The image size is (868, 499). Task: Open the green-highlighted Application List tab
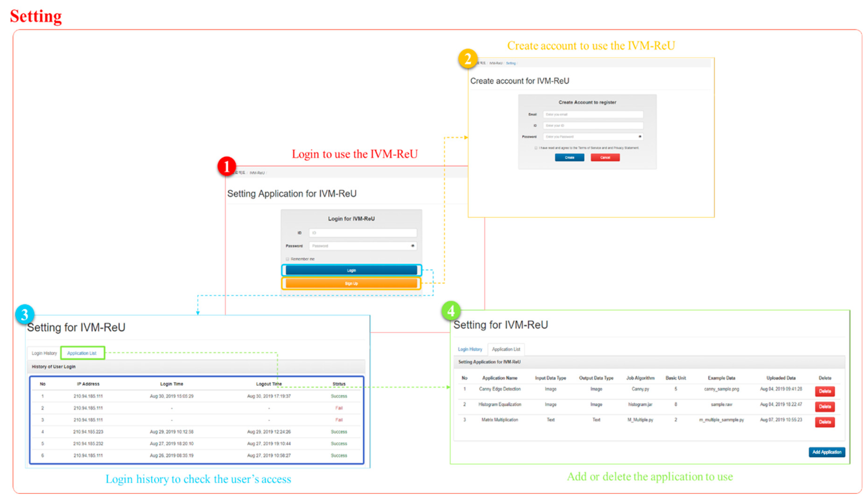[82, 353]
